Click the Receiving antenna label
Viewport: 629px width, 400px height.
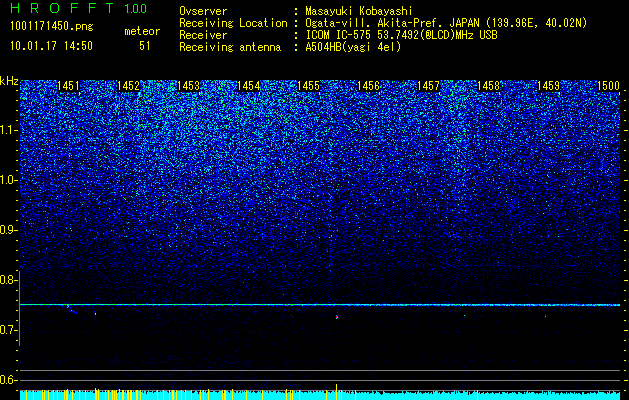point(230,47)
